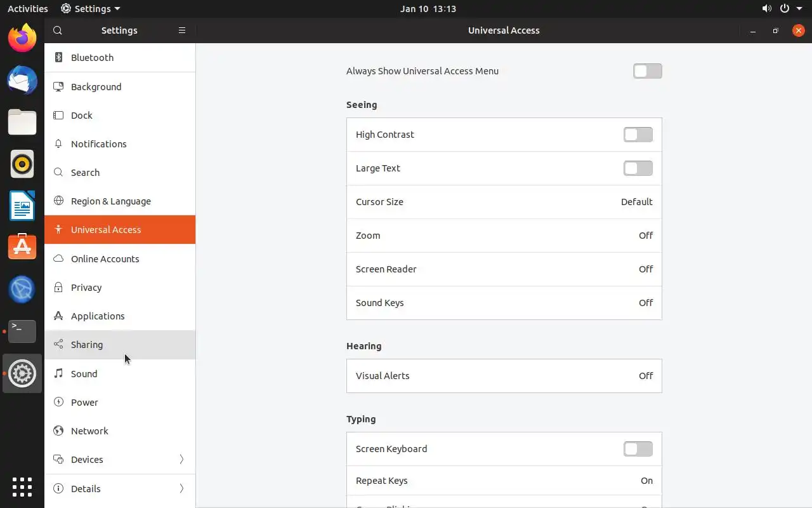The height and width of the screenshot is (508, 812).
Task: Click the volume icon in top bar
Action: [766, 8]
